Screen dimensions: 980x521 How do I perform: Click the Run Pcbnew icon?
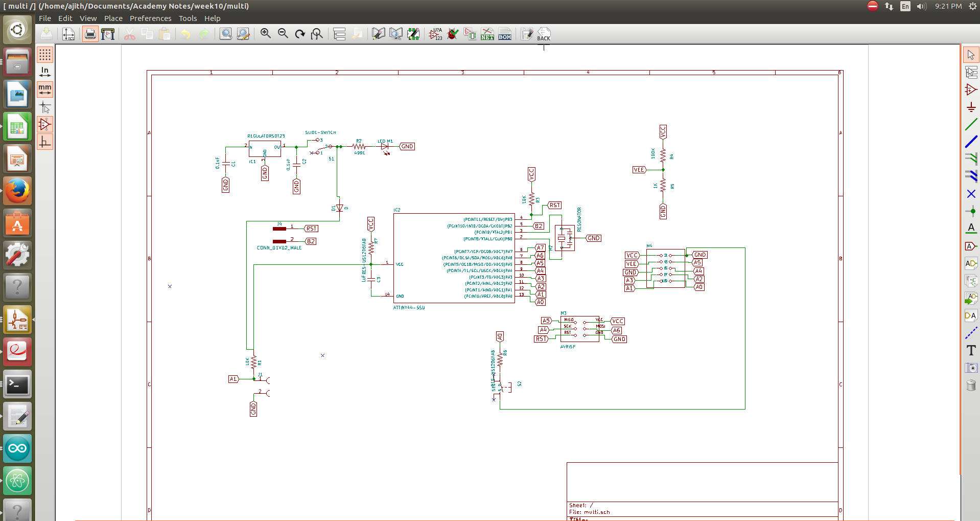(x=527, y=34)
